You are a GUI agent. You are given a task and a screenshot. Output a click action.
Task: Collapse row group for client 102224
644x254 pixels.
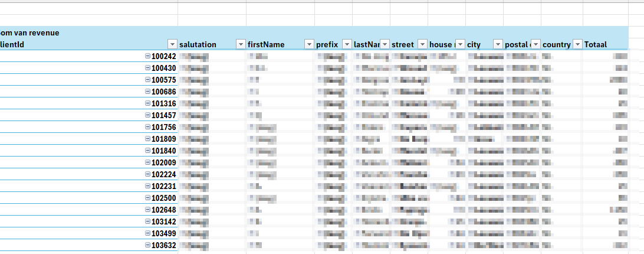[x=147, y=174]
